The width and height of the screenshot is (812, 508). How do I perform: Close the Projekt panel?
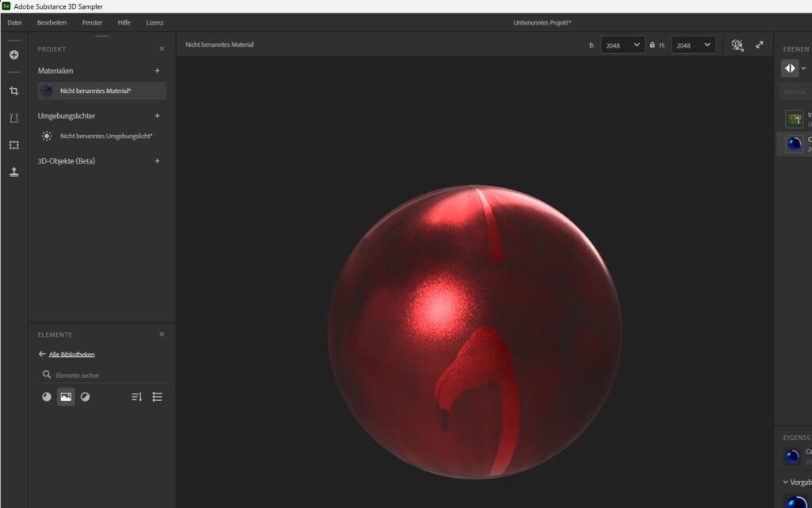click(162, 48)
